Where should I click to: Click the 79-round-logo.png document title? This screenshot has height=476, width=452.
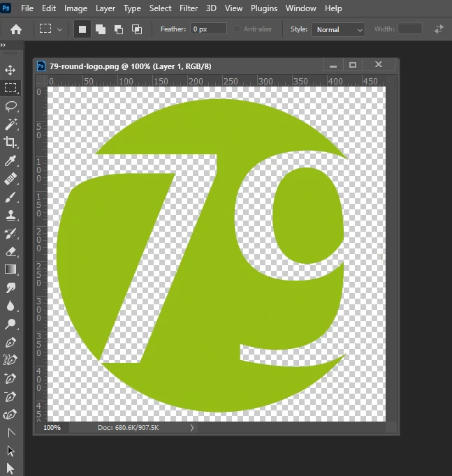coord(131,66)
